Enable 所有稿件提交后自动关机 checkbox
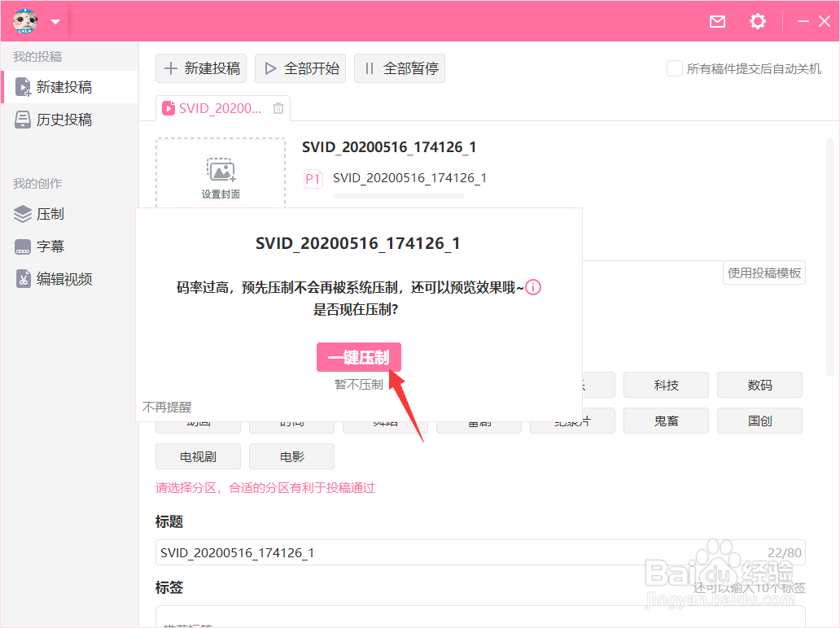 coord(673,69)
